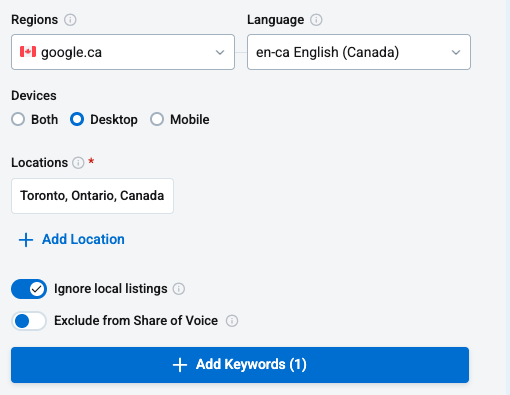Enable the Exclude from Share of Voice switch
Image resolution: width=510 pixels, height=395 pixels.
pyautogui.click(x=29, y=321)
